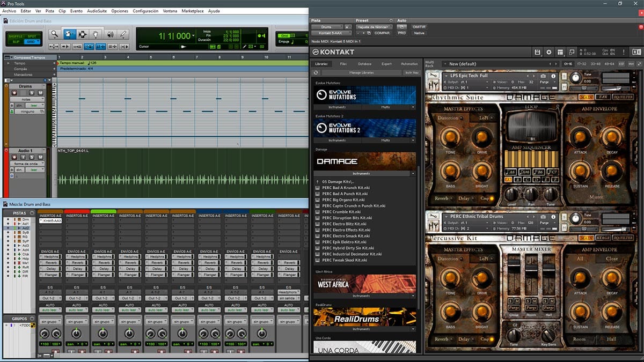644x362 pixels.
Task: Open plug-in track selector 'Drums'
Action: pos(327,27)
